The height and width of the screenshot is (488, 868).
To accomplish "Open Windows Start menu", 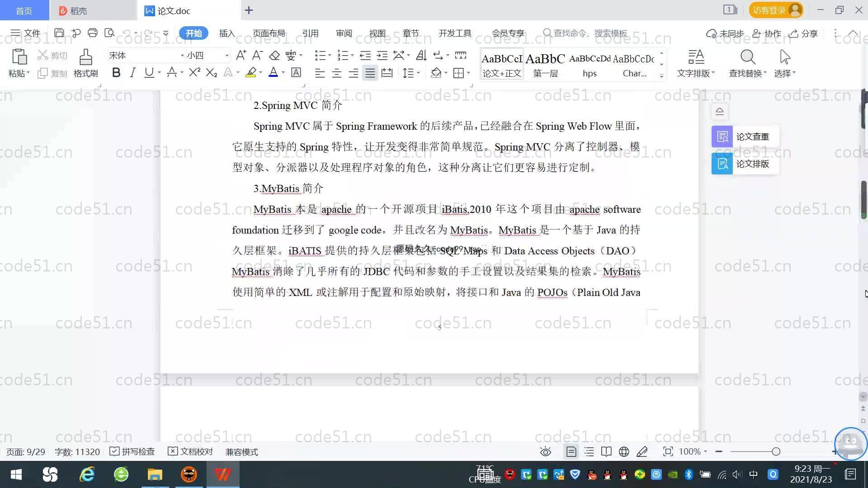I will click(x=16, y=474).
